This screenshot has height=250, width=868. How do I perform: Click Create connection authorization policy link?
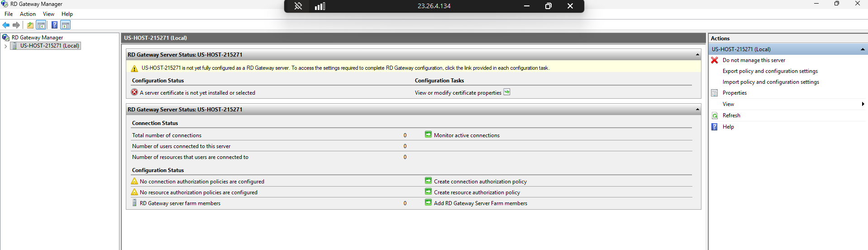(480, 182)
